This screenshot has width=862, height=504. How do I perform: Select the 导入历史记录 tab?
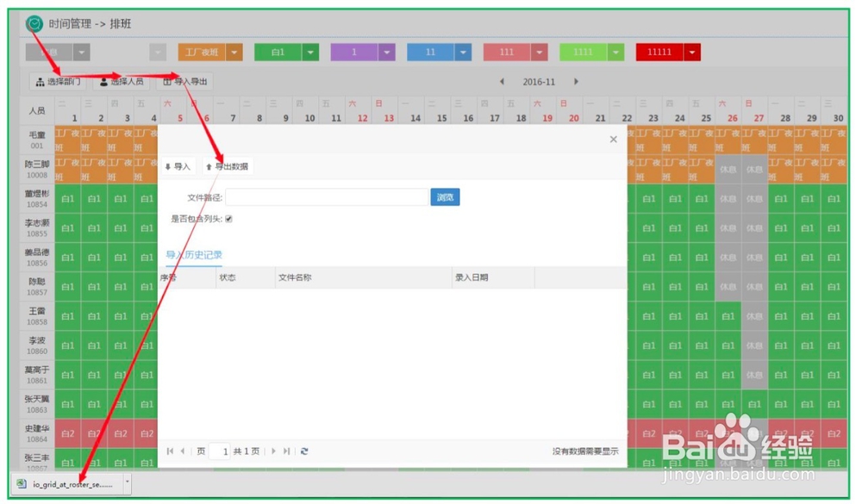(194, 254)
